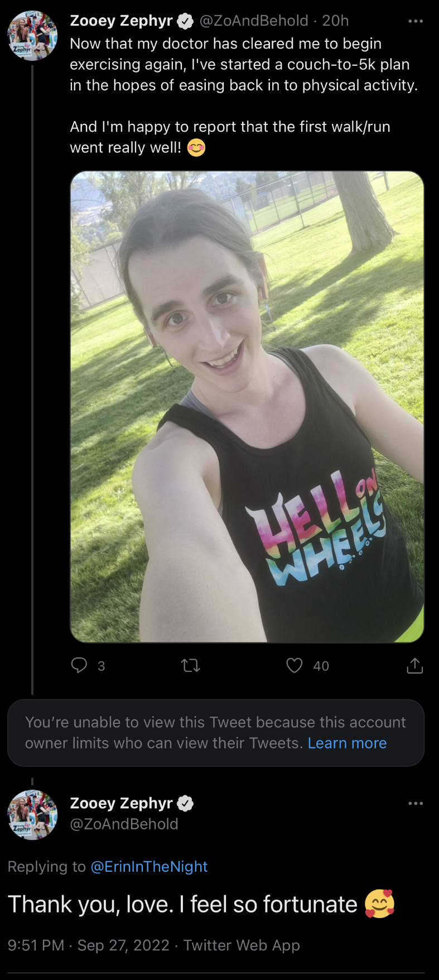Viewport: 439px width, 980px height.
Task: Open the selfie photo in the tweet
Action: pos(247,406)
